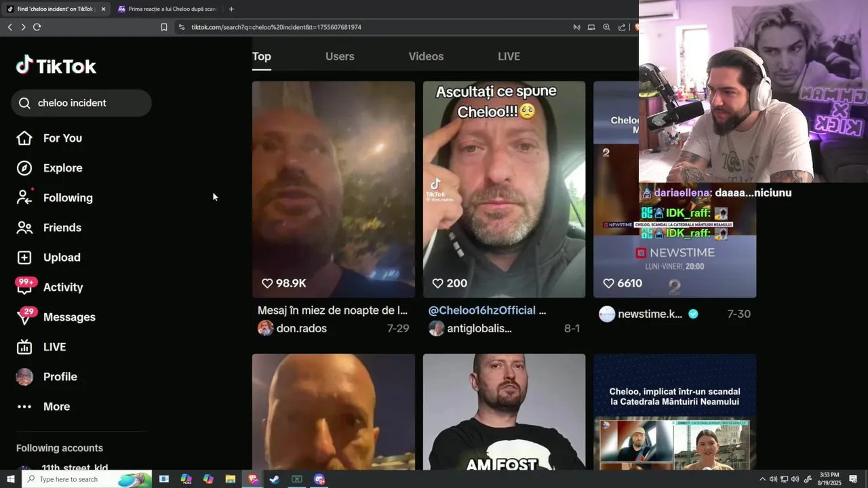Click 'Mesaj în miez de noapte' caption

coord(332,310)
